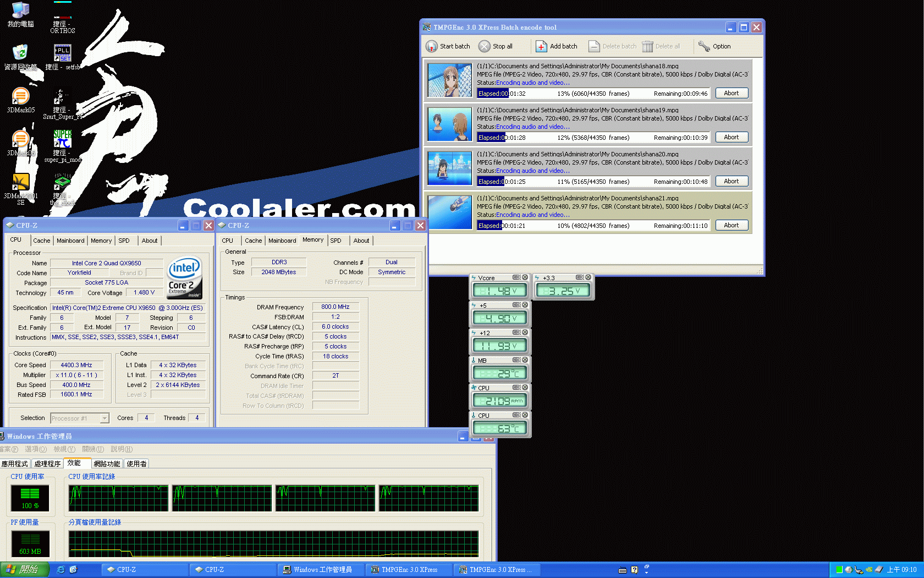Open Users tab in Task Manager
This screenshot has width=924, height=578.
coord(136,464)
